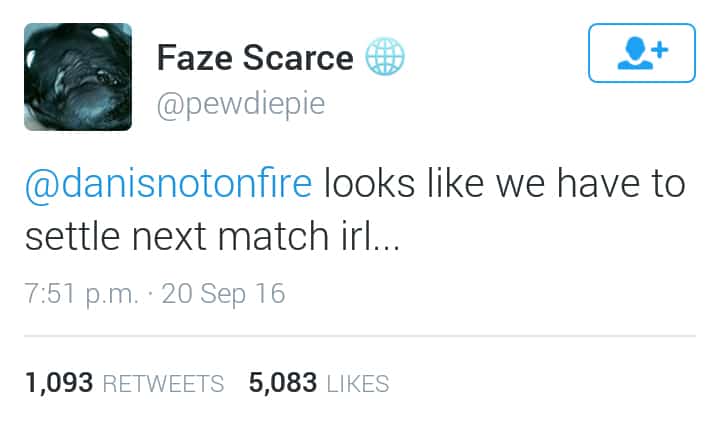This screenshot has width=720, height=425.
Task: Click the LIKES label
Action: [358, 383]
